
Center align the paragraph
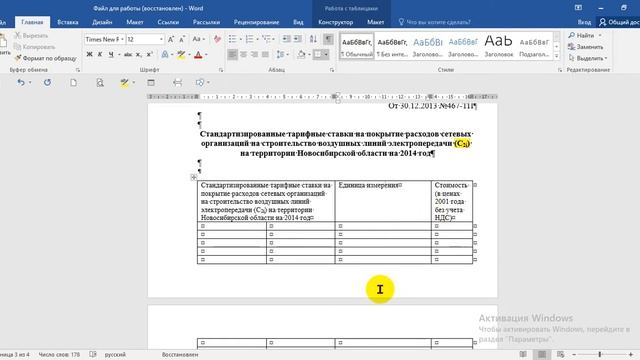click(243, 54)
